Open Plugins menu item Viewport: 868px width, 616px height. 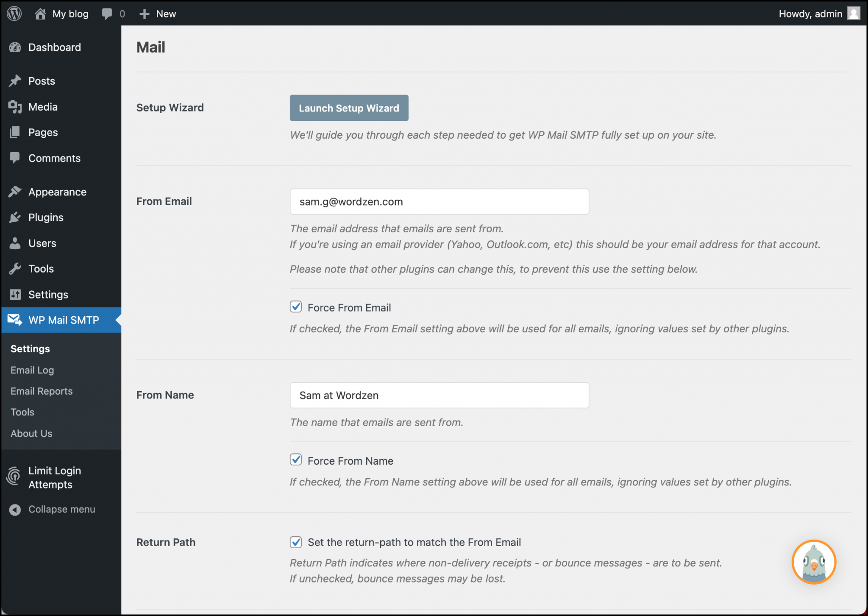pyautogui.click(x=61, y=217)
